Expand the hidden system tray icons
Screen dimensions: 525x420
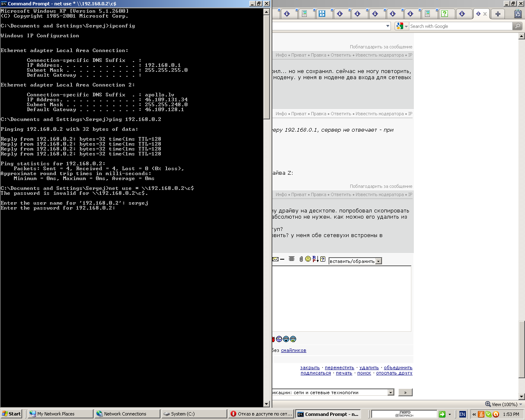474,414
